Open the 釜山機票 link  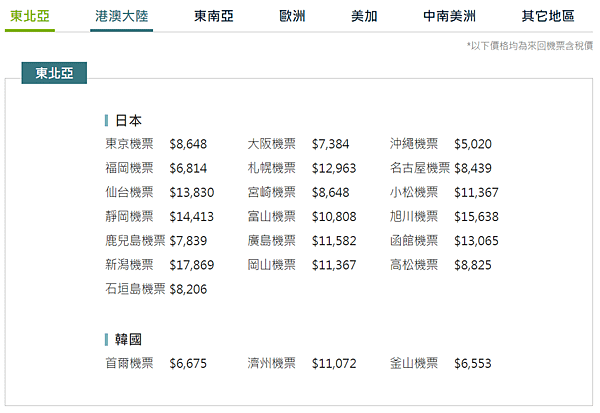coord(414,363)
